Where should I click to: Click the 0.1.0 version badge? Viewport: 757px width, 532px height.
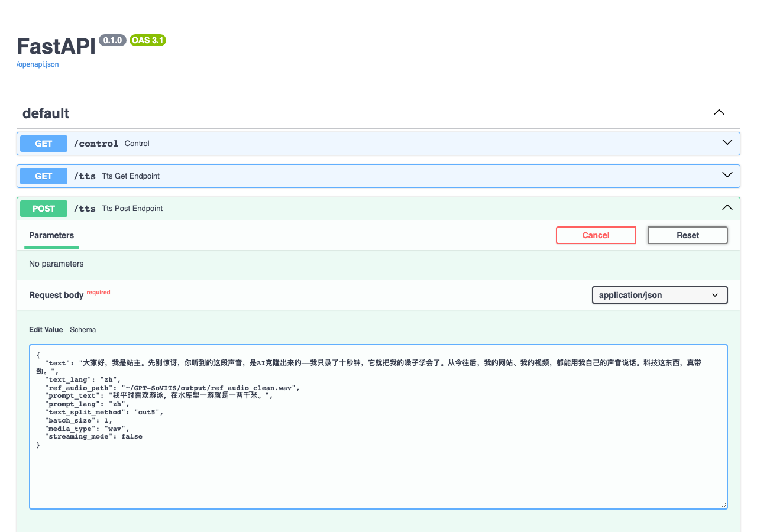point(112,40)
